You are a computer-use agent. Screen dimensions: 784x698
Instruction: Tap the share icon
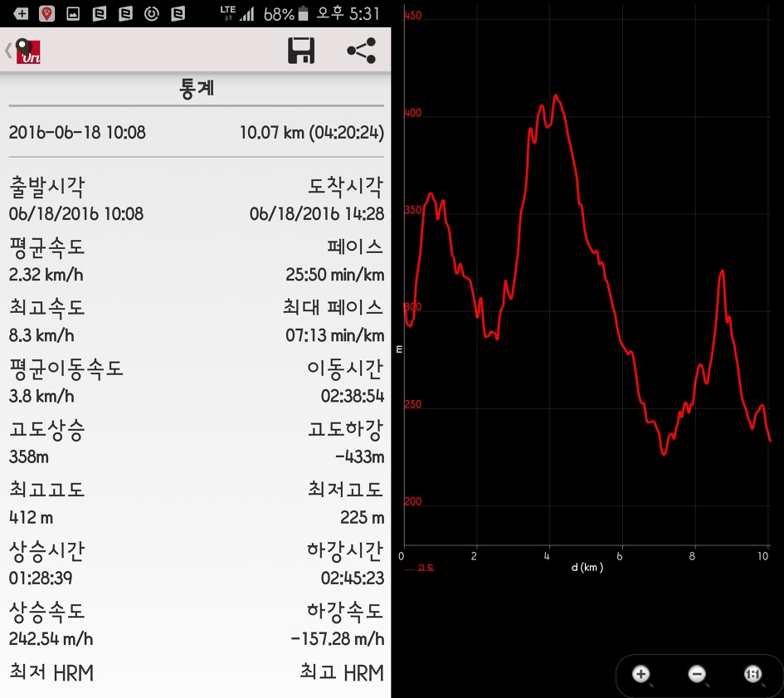click(x=362, y=51)
